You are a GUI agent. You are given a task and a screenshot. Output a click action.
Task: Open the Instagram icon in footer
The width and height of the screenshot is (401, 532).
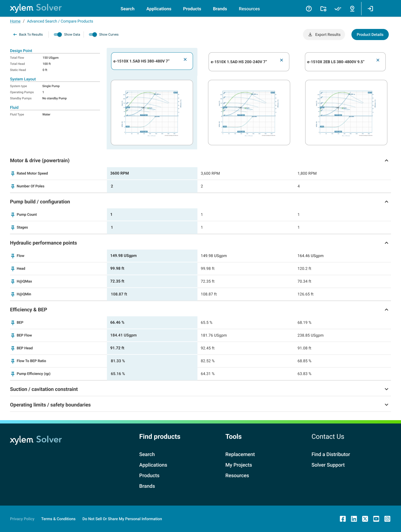coord(387,519)
